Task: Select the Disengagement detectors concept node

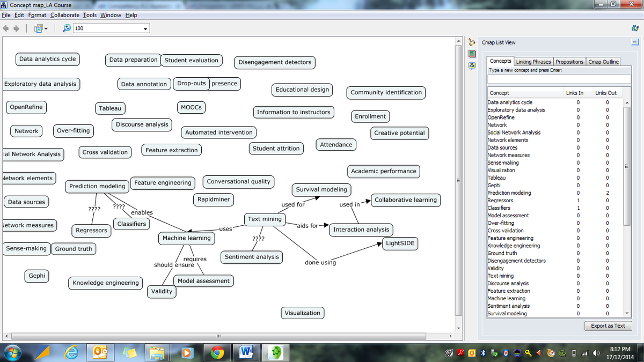Action: coord(275,62)
